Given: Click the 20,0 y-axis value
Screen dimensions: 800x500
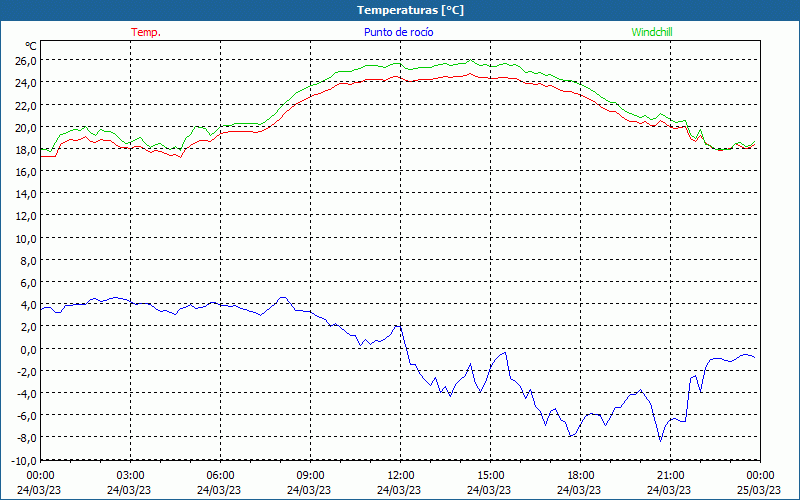Looking at the screenshot, I should (x=26, y=127).
